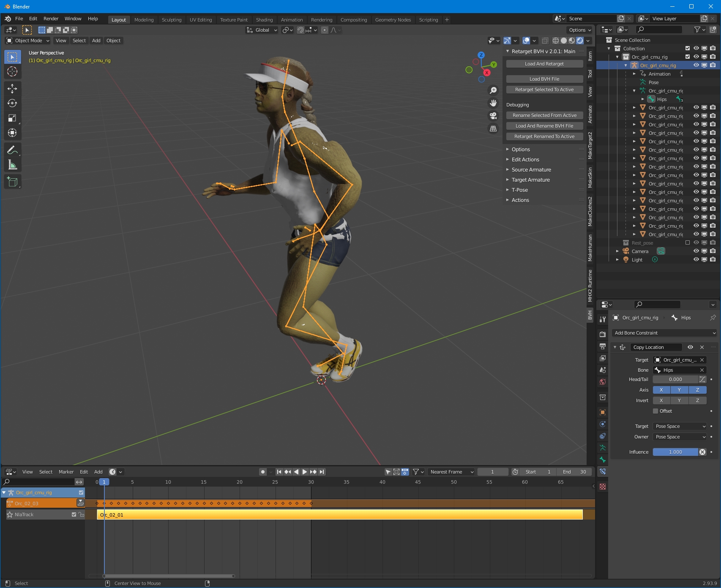The image size is (721, 588).
Task: Hide Camera in viewport
Action: (696, 251)
